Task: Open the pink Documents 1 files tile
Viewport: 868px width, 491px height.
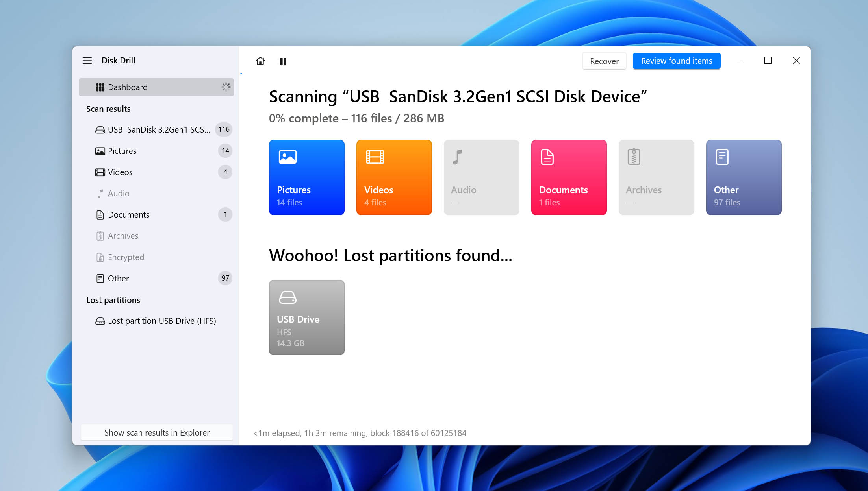Action: tap(569, 177)
